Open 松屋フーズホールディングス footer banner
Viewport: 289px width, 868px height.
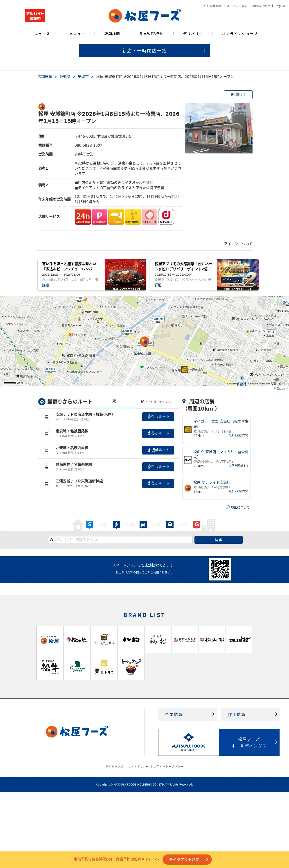(219, 742)
